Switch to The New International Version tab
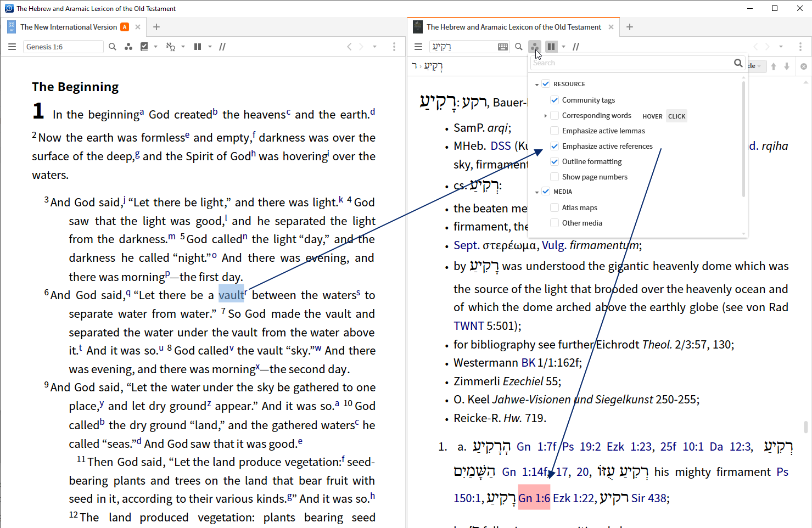 click(69, 27)
